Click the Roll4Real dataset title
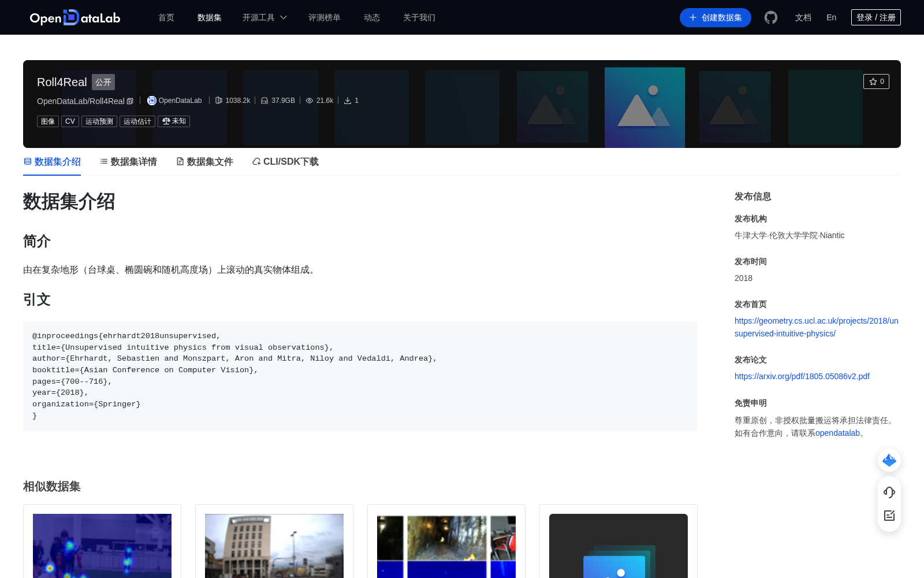 point(62,82)
